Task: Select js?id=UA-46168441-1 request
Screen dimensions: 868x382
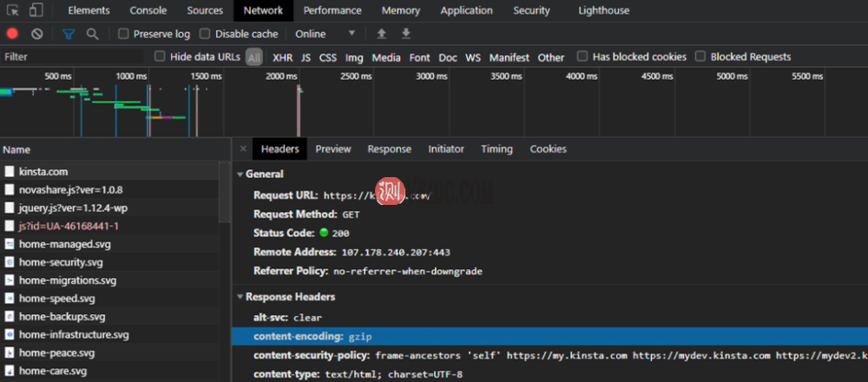Action: 109,226
